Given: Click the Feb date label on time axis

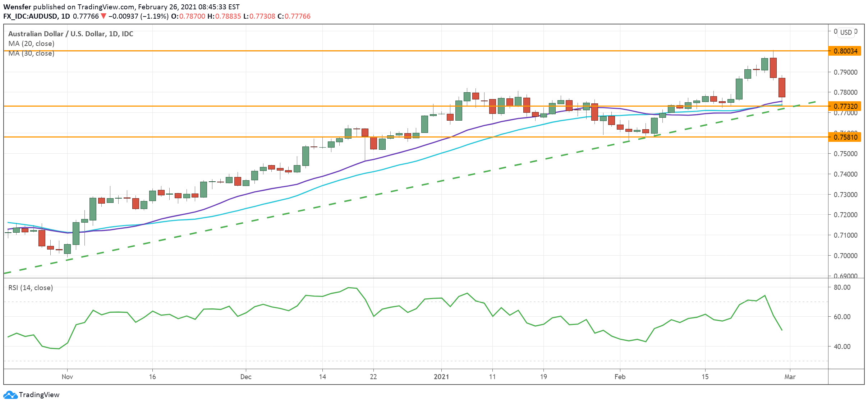Looking at the screenshot, I should 620,377.
